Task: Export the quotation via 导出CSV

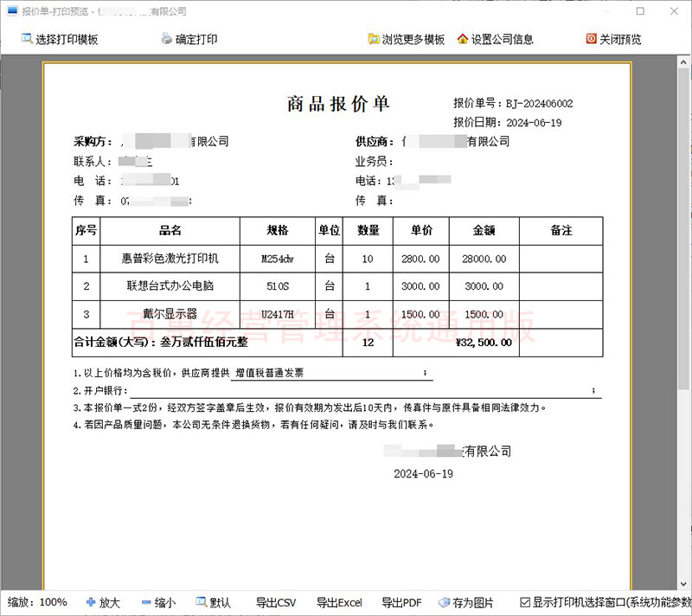Action: [276, 602]
